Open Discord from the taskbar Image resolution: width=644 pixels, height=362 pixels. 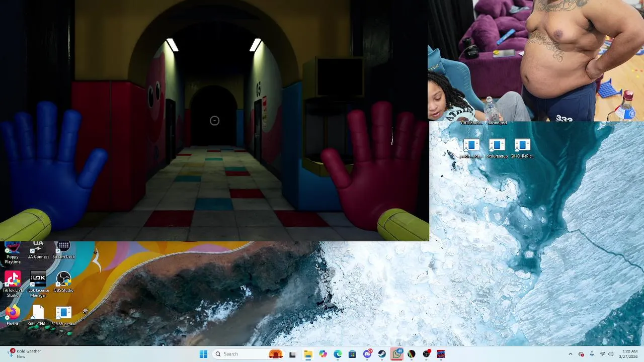367,354
